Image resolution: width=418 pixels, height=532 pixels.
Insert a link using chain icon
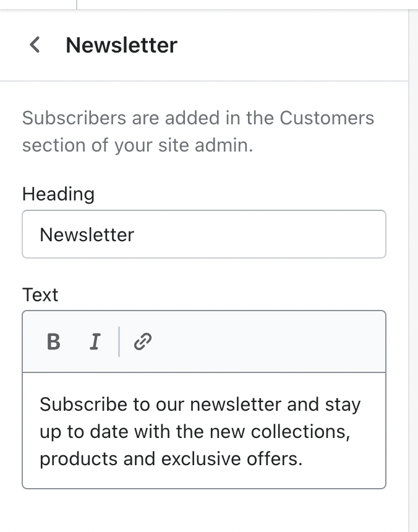[143, 341]
